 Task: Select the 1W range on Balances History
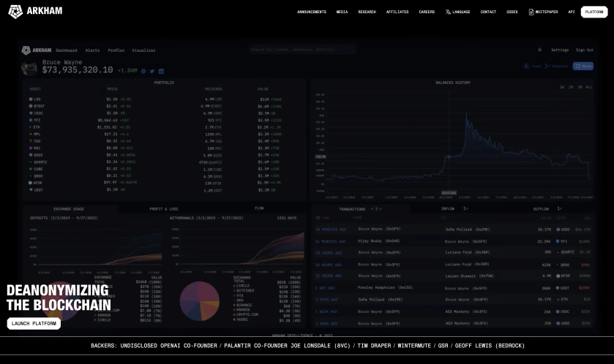562,87
